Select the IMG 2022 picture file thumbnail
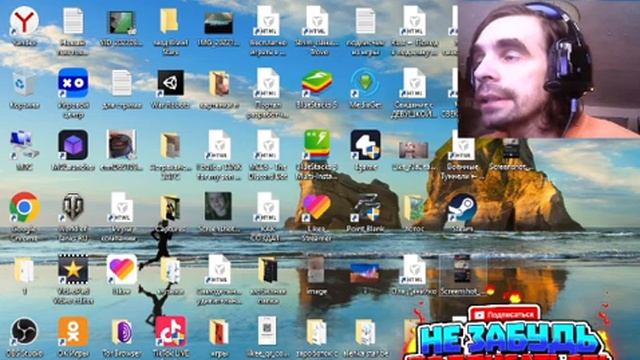Image resolution: width=640 pixels, height=360 pixels. 219,23
